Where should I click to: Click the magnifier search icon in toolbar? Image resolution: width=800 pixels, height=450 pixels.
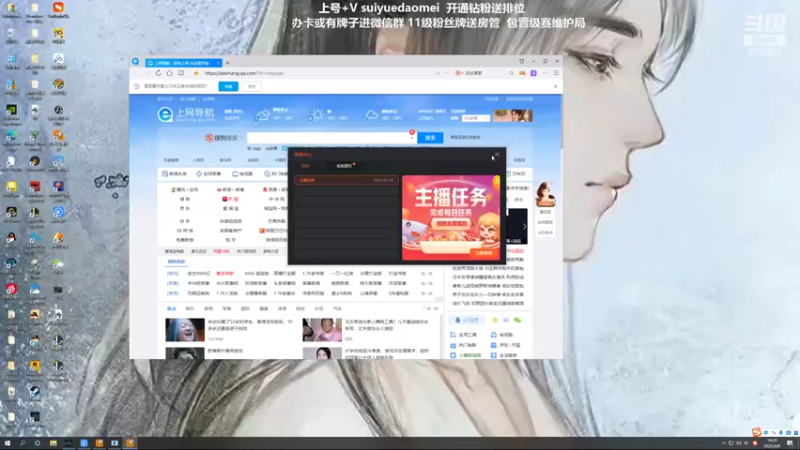click(x=511, y=73)
